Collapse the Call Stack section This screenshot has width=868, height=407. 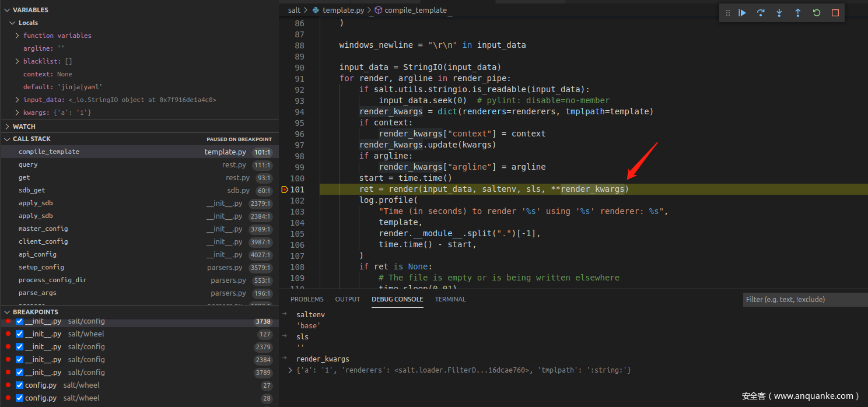tap(7, 139)
